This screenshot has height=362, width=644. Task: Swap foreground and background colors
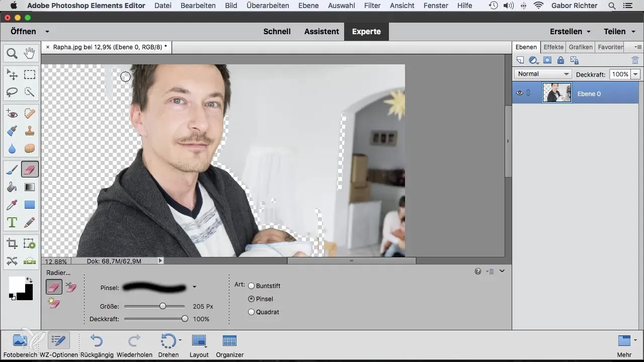tap(29, 280)
